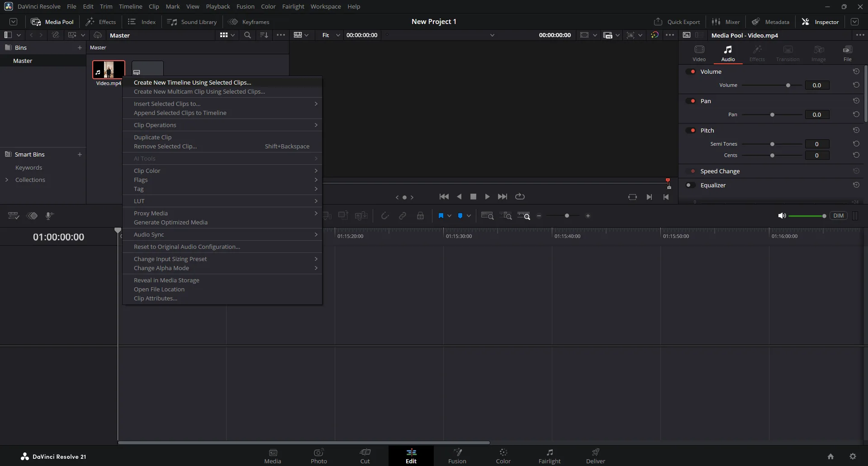Click the media pool sort icon
Image resolution: width=868 pixels, height=466 pixels.
[264, 35]
